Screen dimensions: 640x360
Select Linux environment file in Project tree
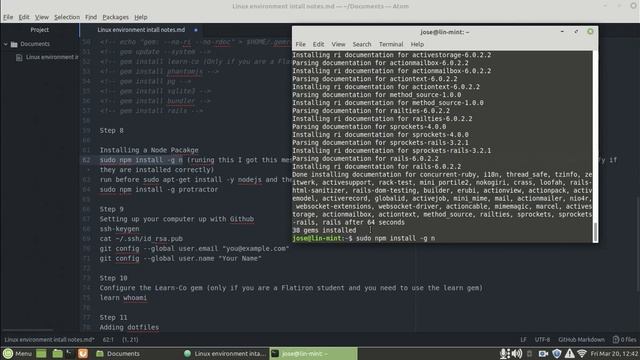(52, 58)
